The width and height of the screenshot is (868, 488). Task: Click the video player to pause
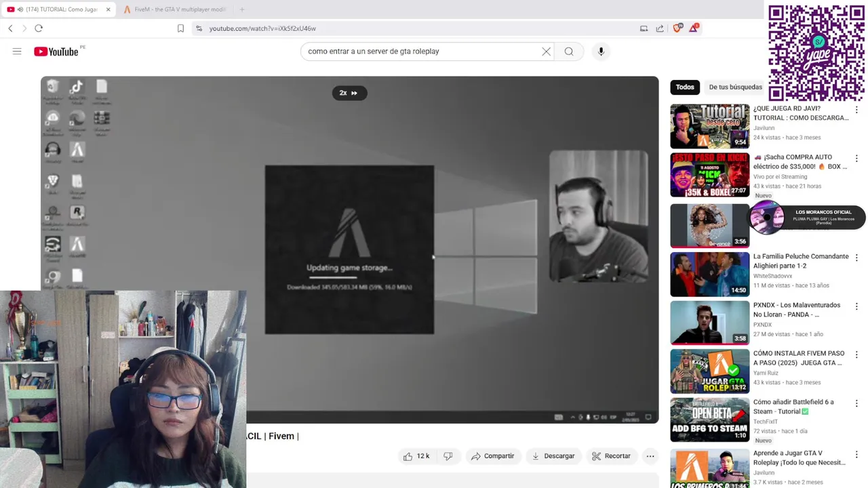click(x=349, y=249)
